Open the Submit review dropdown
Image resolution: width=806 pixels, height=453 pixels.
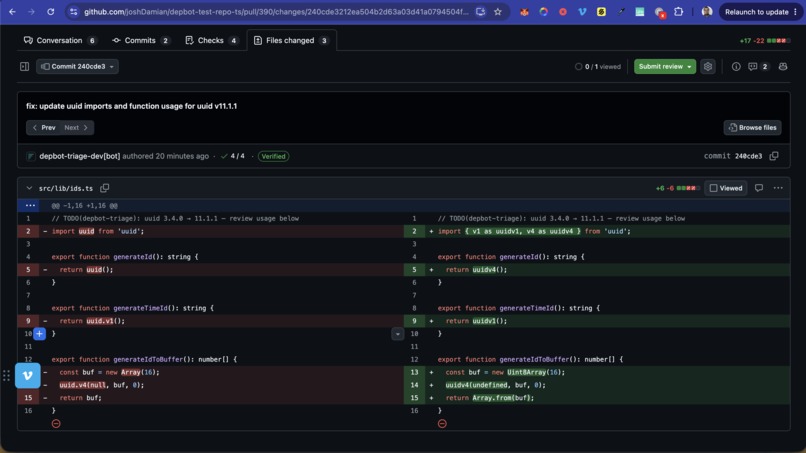pyautogui.click(x=665, y=66)
